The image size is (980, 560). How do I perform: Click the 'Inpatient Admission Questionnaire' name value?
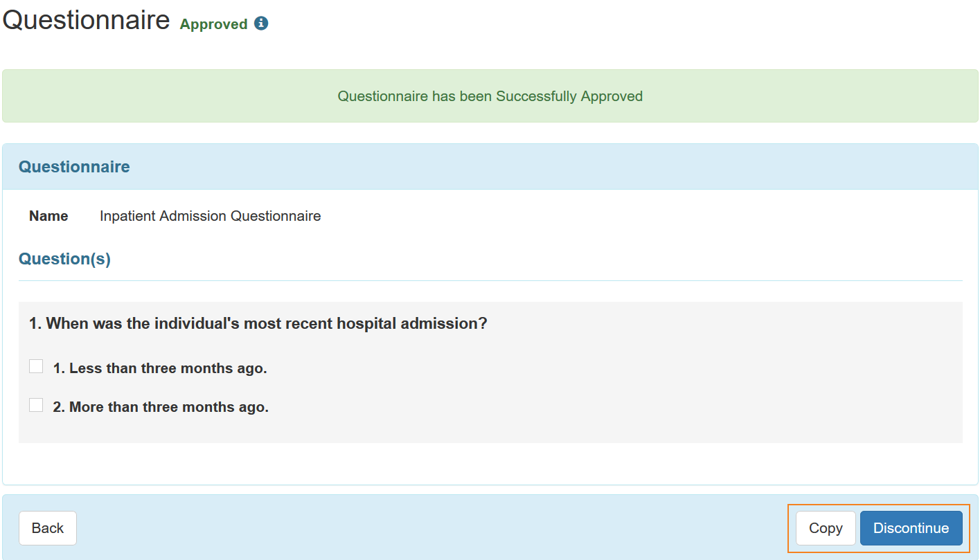point(210,216)
